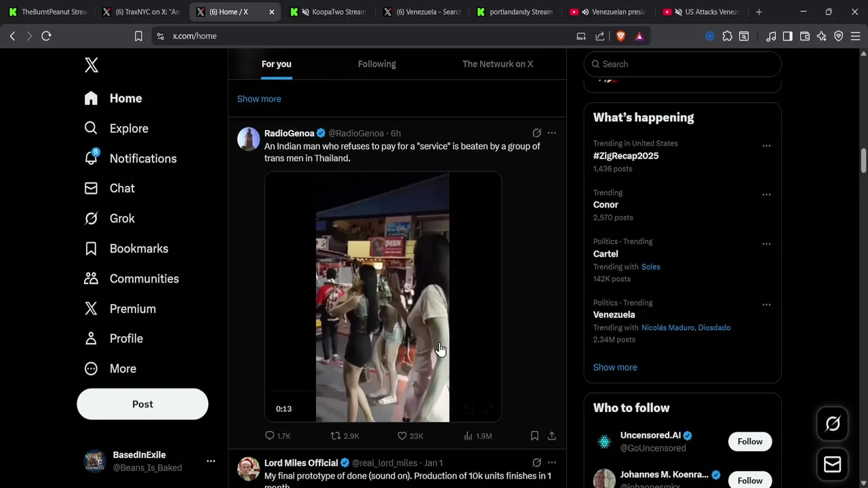868x488 pixels.
Task: Click the Brave Rewards triangle icon
Action: click(x=639, y=36)
